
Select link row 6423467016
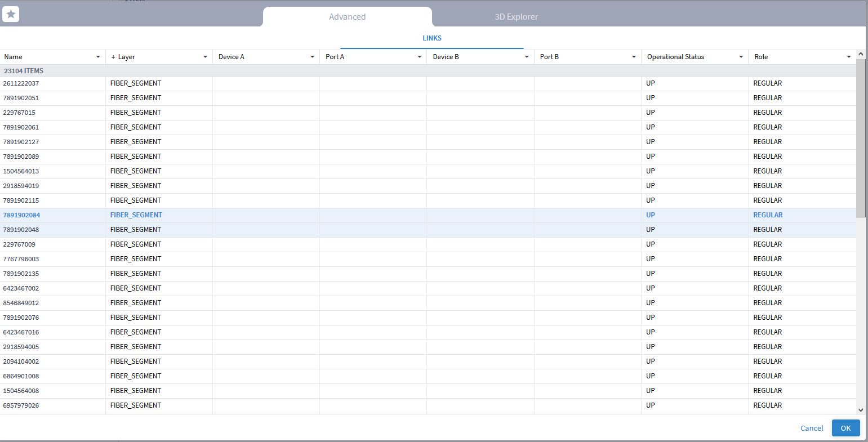428,332
